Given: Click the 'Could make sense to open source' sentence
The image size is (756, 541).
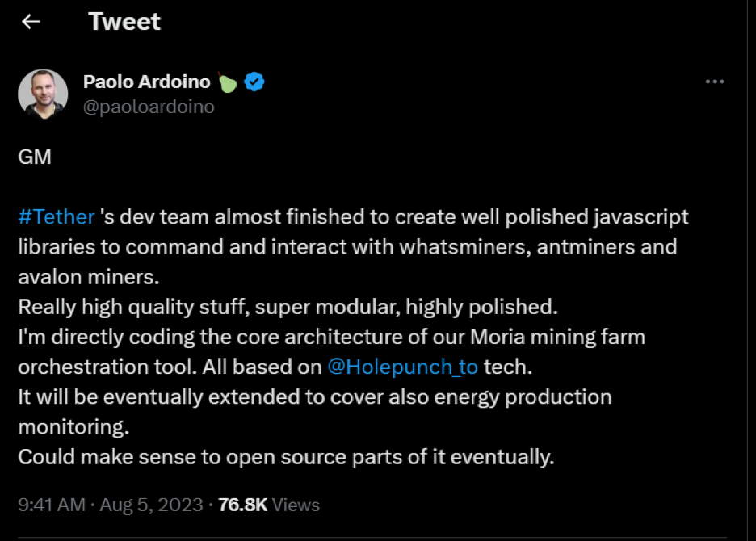Looking at the screenshot, I should [286, 456].
